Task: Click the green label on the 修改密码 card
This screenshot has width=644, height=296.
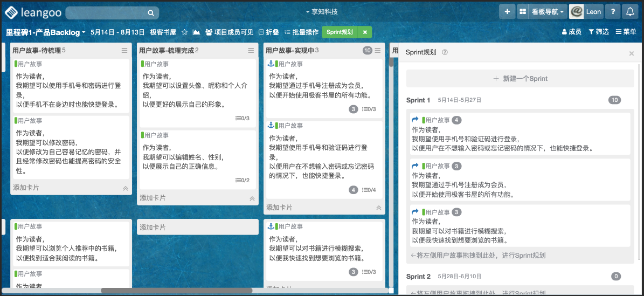Action: tap(16, 119)
